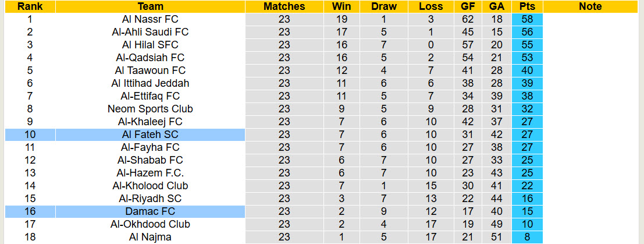644x244 pixels.
Task: Click Al Najma at the bottom rank
Action: [x=150, y=237]
